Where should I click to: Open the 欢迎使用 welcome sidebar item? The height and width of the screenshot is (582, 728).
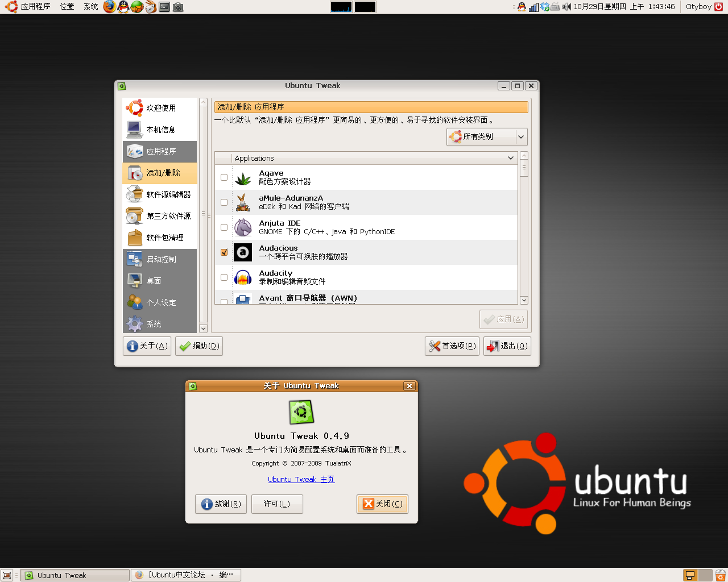click(x=160, y=108)
